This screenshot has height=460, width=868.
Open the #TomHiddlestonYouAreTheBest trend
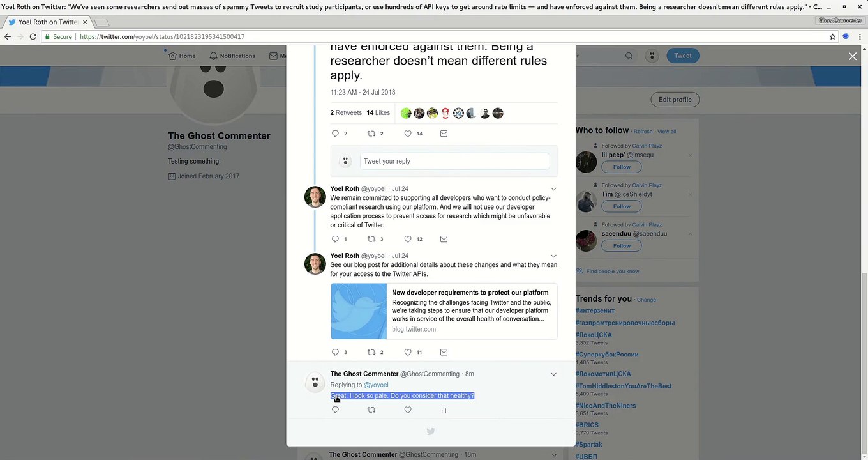pyautogui.click(x=624, y=387)
